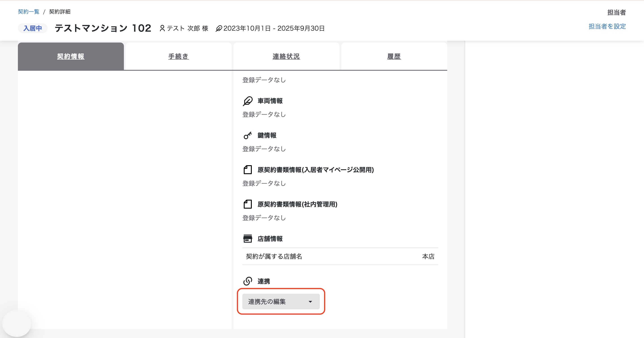
Task: Click the テストマンション 102 title
Action: 103,28
